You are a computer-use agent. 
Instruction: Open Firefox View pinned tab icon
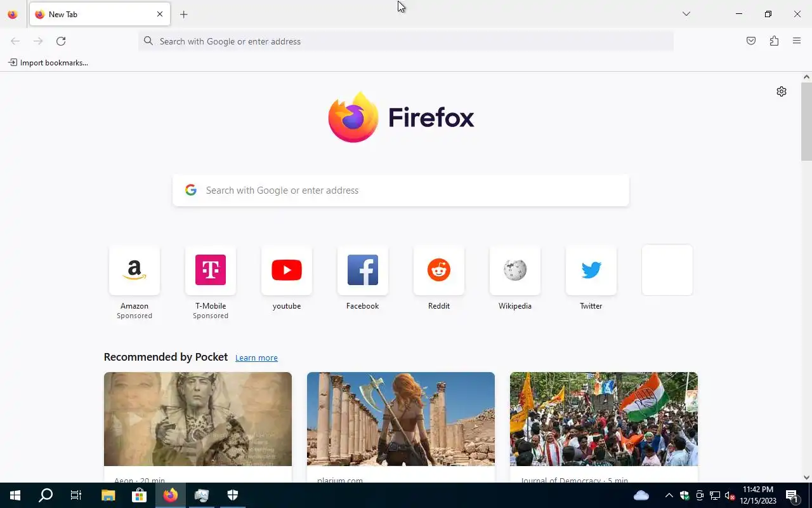(x=12, y=14)
